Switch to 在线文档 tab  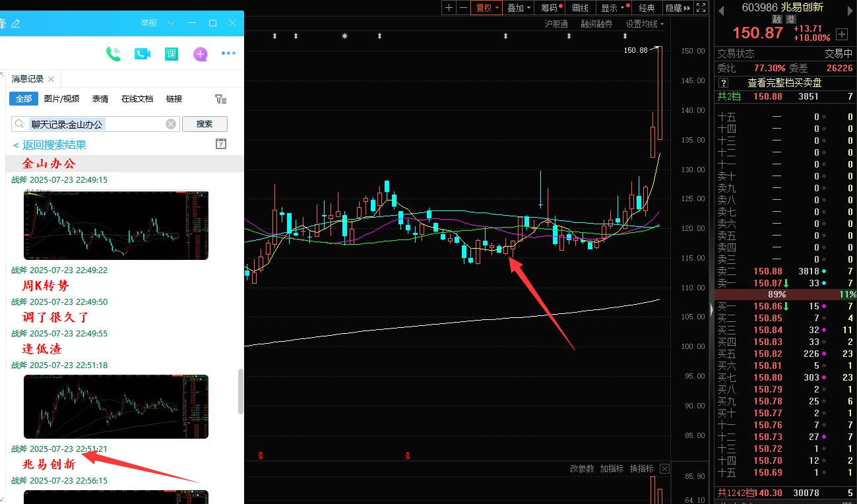point(137,99)
